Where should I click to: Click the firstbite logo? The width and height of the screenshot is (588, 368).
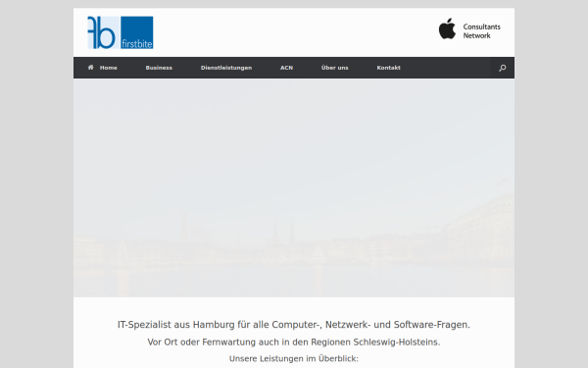[121, 32]
